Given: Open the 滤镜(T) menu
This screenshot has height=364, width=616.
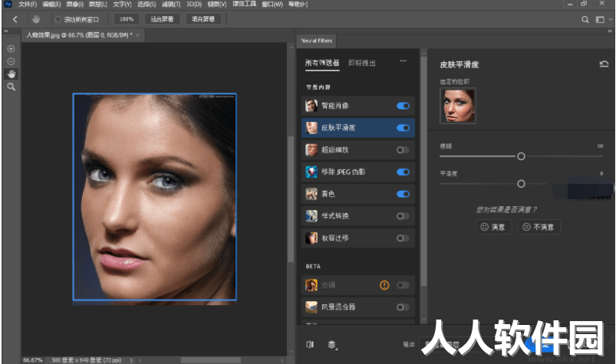Looking at the screenshot, I should tap(171, 5).
